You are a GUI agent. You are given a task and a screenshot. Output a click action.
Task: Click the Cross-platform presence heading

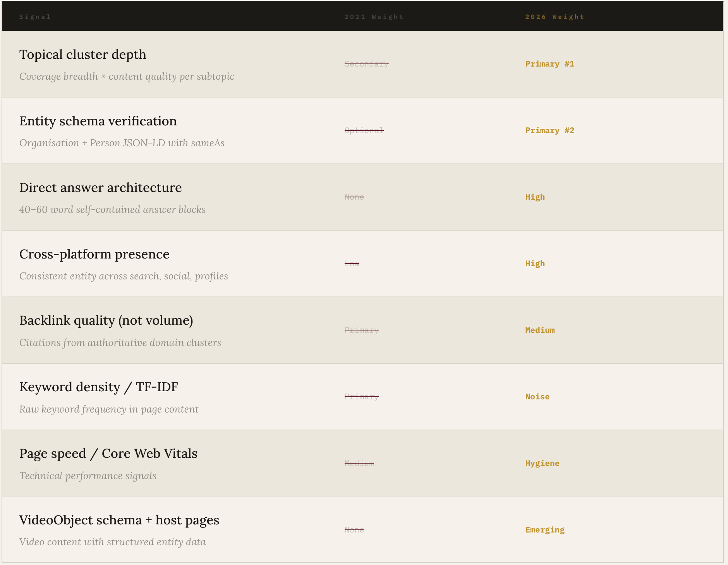click(x=94, y=254)
